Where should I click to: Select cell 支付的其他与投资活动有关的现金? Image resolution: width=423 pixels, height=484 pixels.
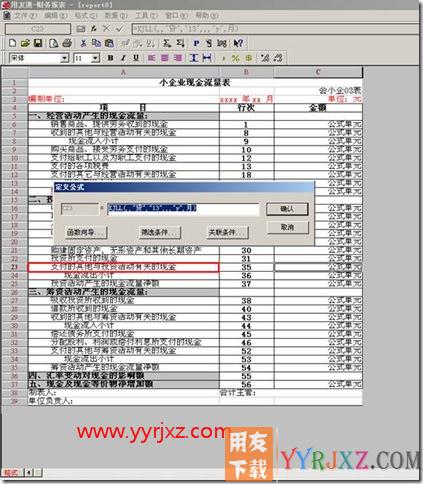pyautogui.click(x=123, y=267)
